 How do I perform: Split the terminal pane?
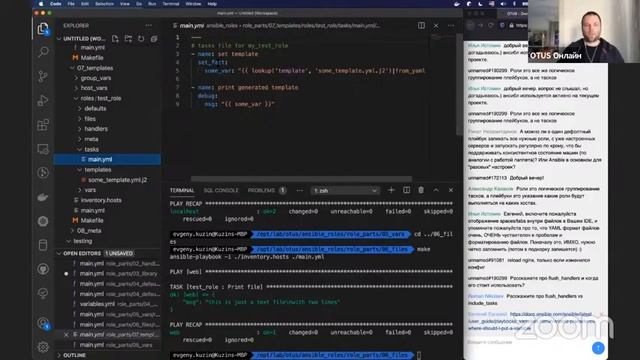pos(407,190)
